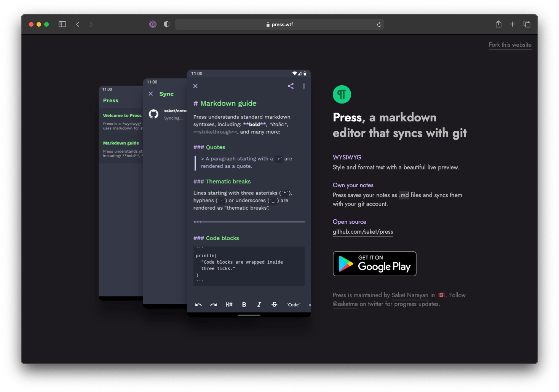Show tab overview icon

(x=527, y=24)
